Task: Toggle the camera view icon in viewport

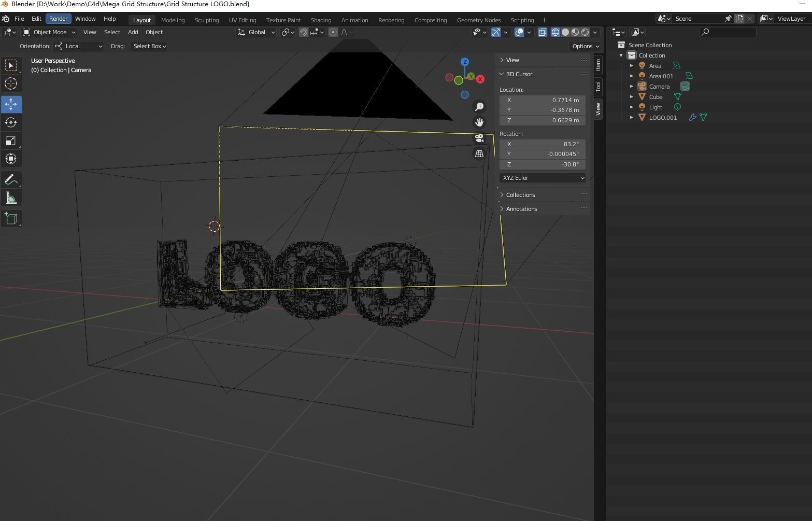Action: (479, 138)
